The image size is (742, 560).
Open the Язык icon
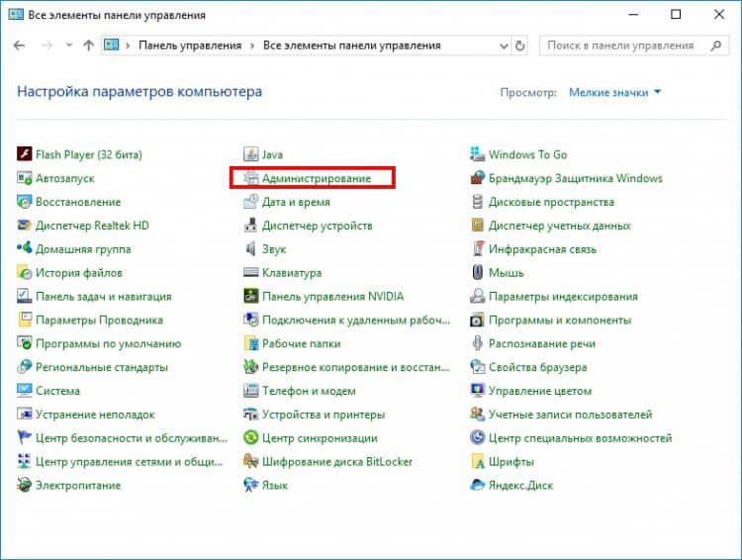(250, 485)
